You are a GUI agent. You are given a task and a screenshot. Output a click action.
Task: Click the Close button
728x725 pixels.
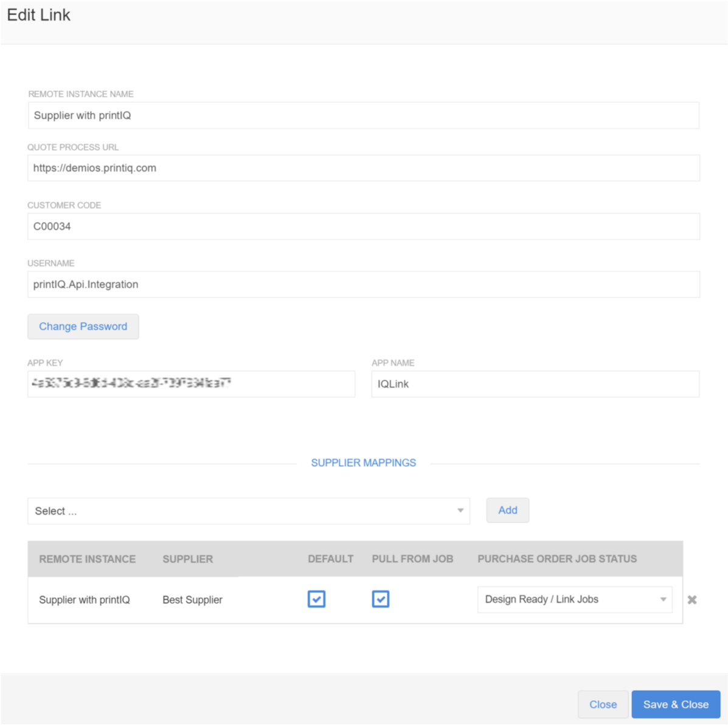pos(603,704)
